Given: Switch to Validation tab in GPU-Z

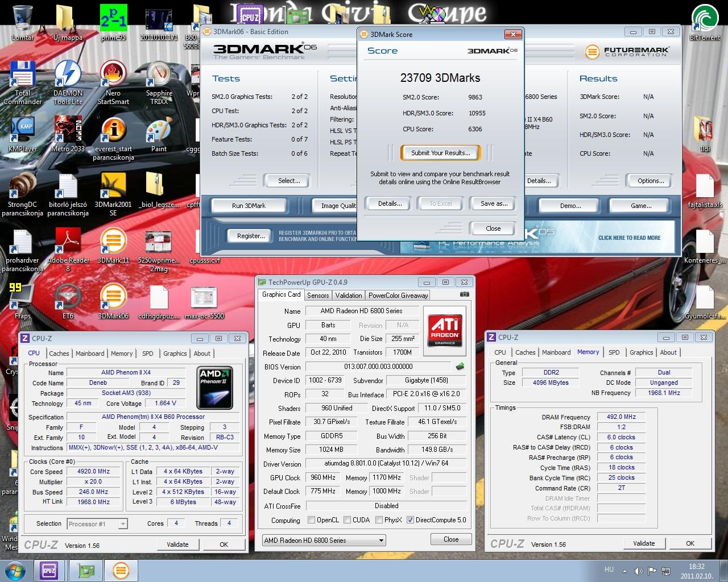Looking at the screenshot, I should point(348,296).
